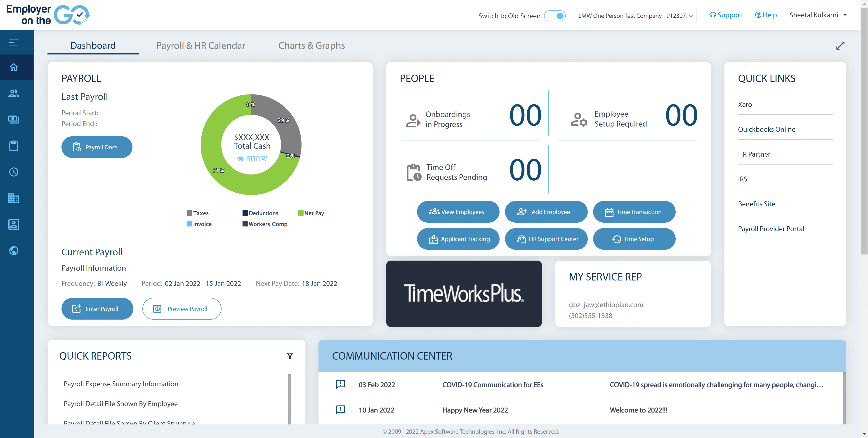The image size is (868, 438).
Task: Open the clipboard reports icon in the sidebar
Action: pyautogui.click(x=14, y=146)
